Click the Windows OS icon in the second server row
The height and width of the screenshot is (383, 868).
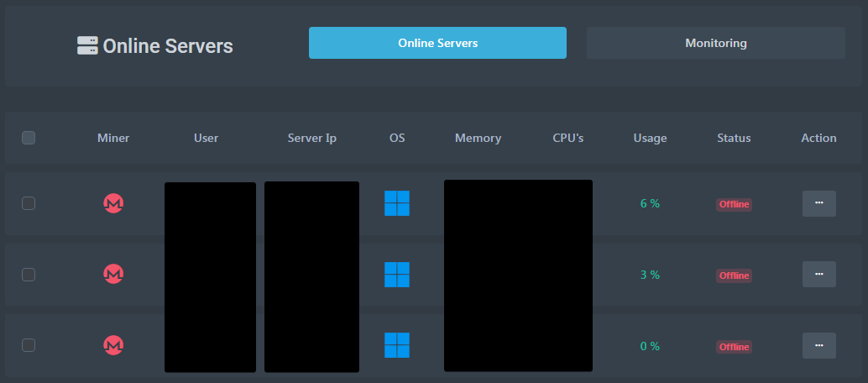tap(397, 275)
